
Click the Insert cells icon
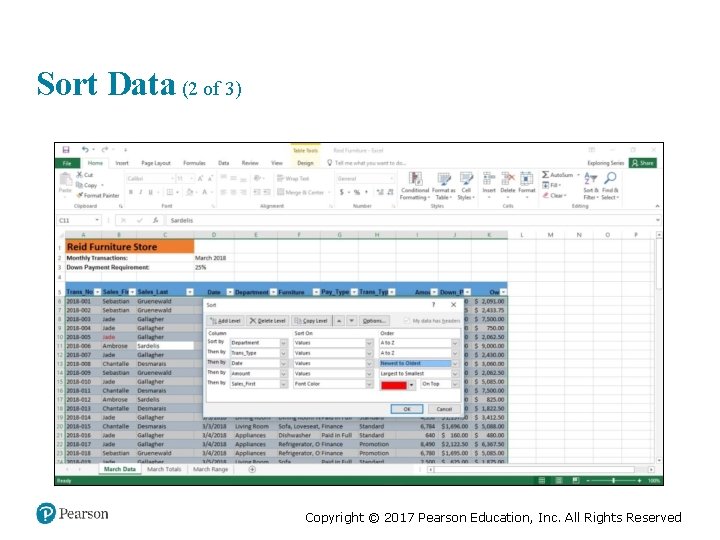tap(489, 178)
